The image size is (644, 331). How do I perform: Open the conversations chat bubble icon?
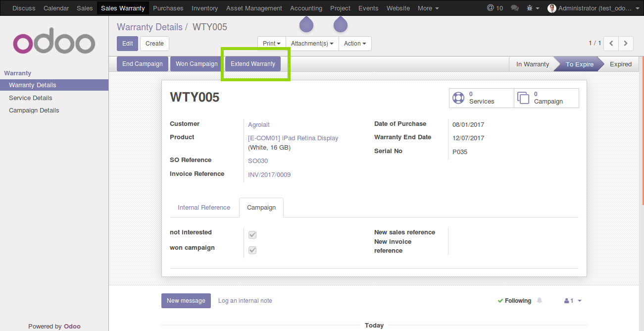[x=515, y=8]
